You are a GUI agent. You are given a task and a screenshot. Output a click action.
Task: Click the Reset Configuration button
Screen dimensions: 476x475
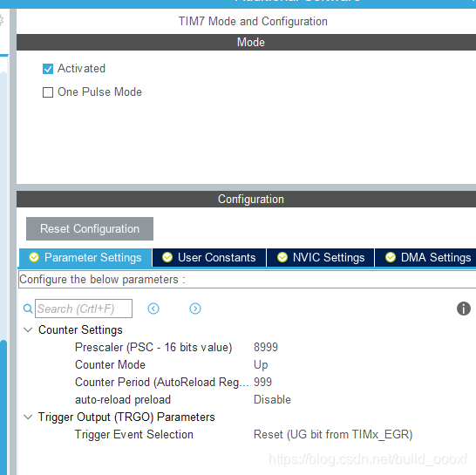(x=90, y=228)
